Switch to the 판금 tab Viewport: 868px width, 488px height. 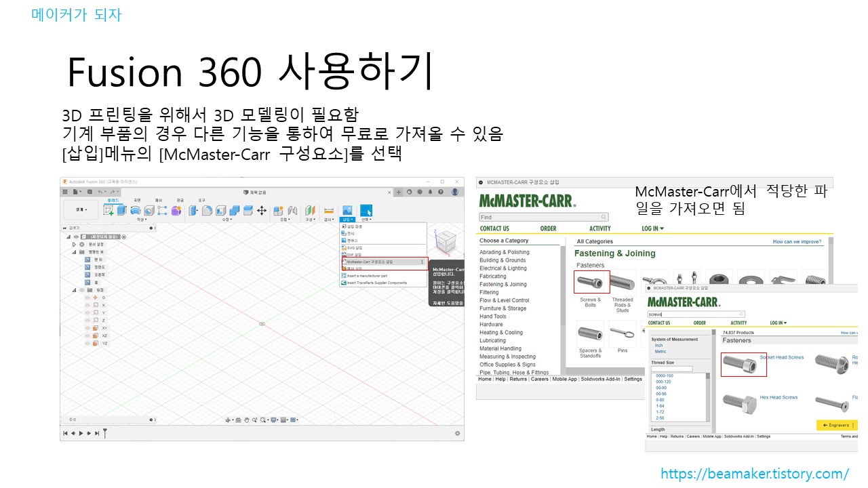click(x=180, y=201)
